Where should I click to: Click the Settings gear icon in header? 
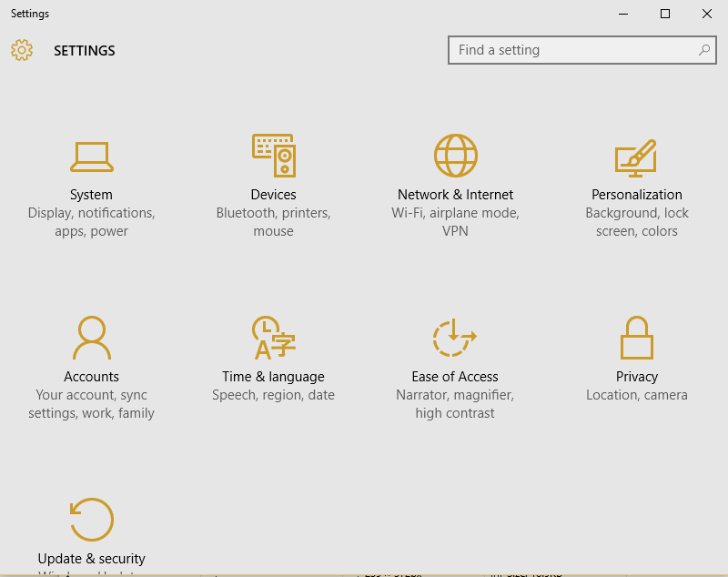pyautogui.click(x=22, y=50)
